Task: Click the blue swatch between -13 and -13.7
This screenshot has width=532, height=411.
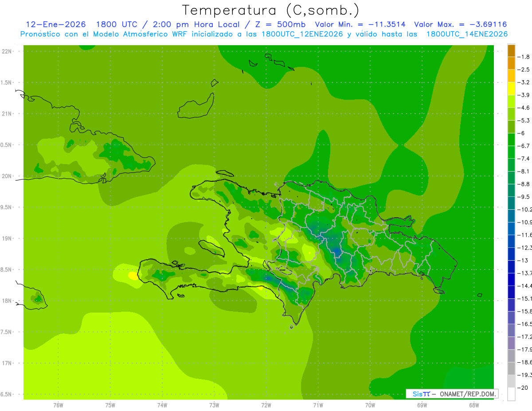Action: coord(511,267)
